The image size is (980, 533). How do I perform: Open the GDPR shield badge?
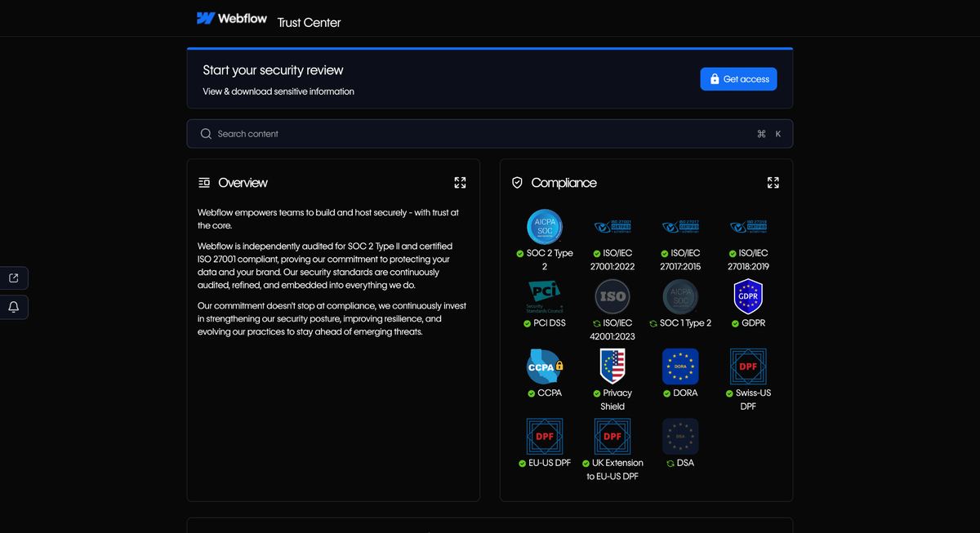tap(748, 297)
